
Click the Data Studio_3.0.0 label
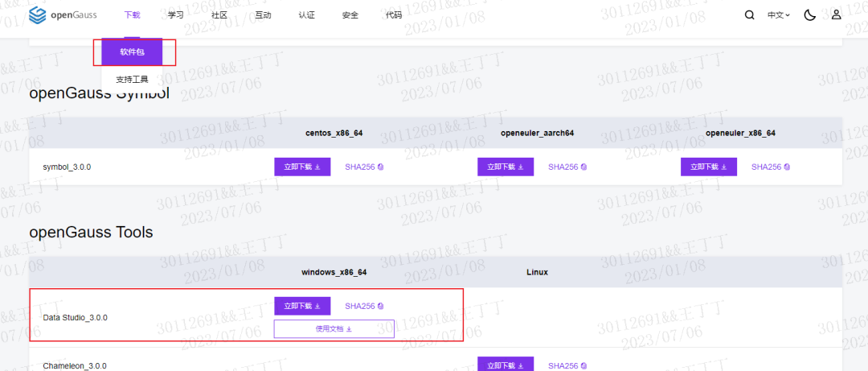(x=75, y=318)
